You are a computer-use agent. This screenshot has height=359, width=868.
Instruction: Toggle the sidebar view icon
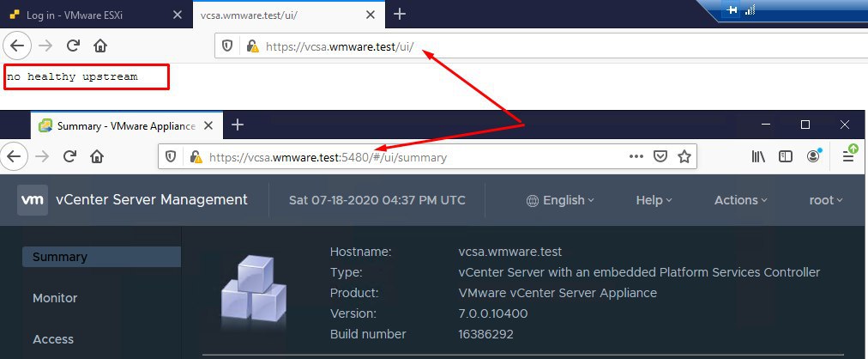click(x=786, y=157)
